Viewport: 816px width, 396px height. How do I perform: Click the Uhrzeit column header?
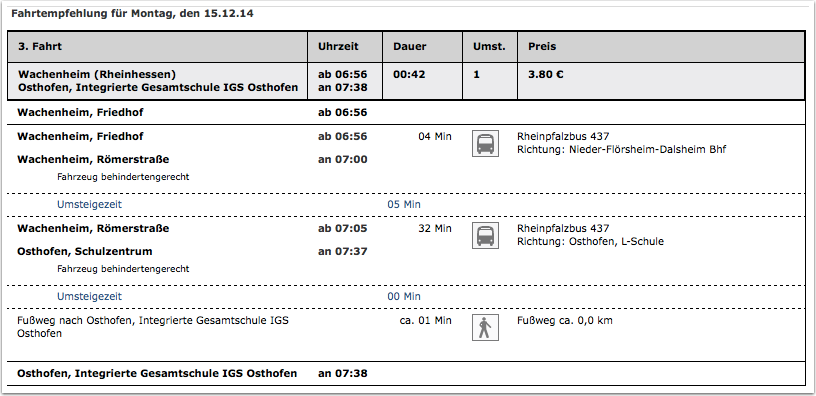(x=345, y=47)
